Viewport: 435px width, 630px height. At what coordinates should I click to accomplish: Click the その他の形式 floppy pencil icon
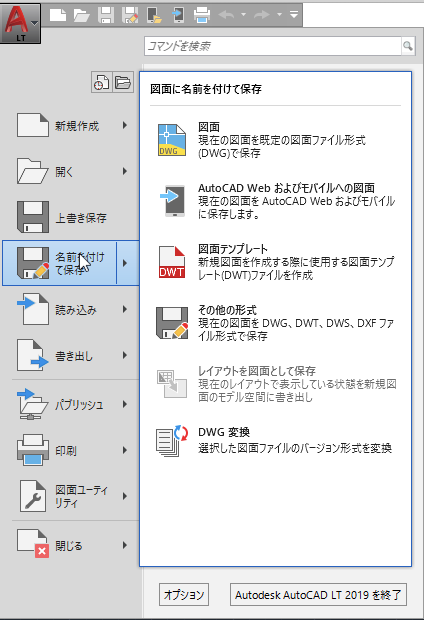tap(172, 323)
